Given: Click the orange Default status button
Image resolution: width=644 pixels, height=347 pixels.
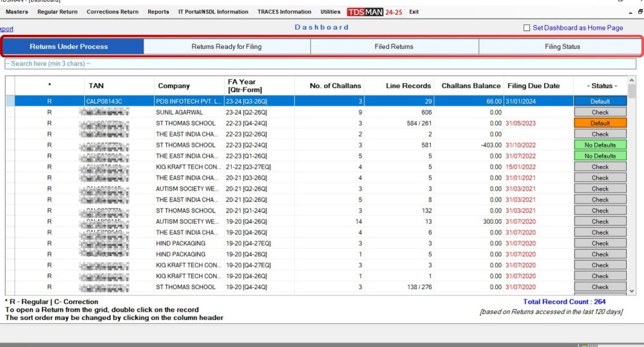Looking at the screenshot, I should (600, 124).
